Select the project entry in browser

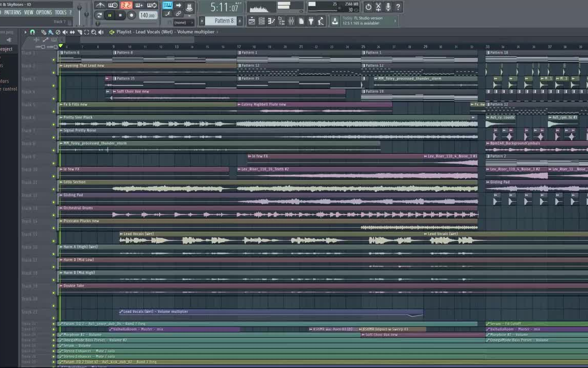click(6, 49)
